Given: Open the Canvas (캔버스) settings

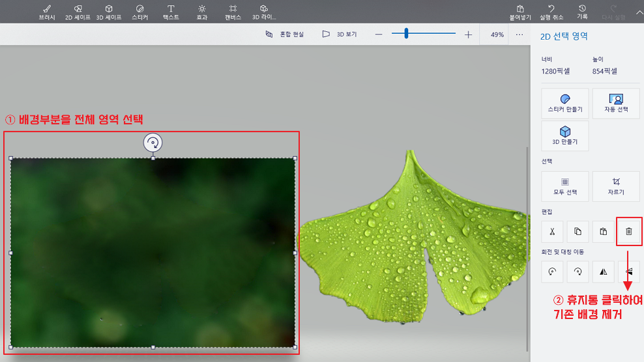Looking at the screenshot, I should pos(233,12).
